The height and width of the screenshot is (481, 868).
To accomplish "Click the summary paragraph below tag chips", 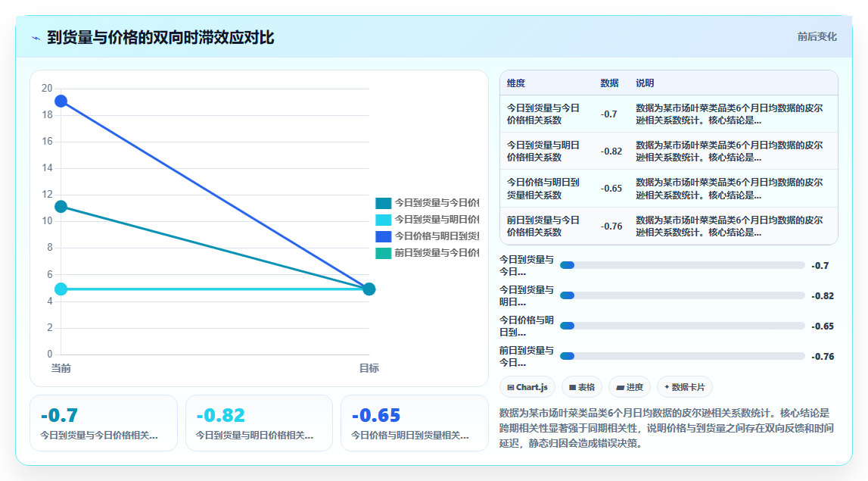I will [667, 429].
